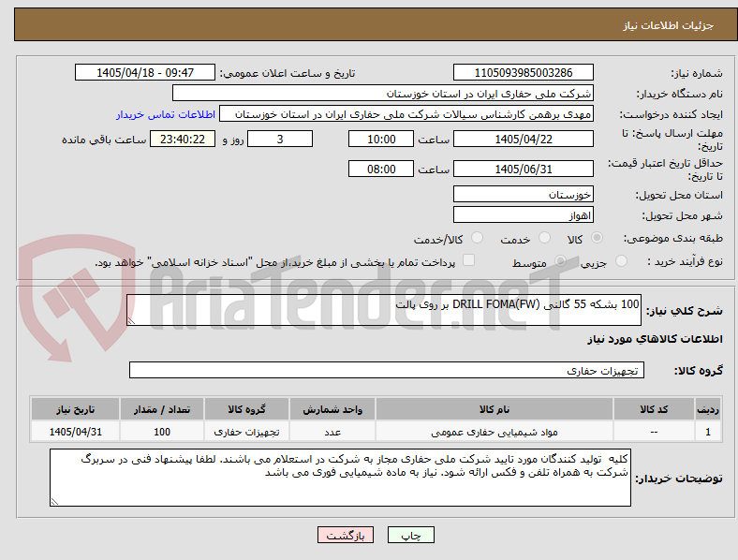Screen dimensions: 738x560
Task: Click the goods group field تجهیزات حفاری
Action: pyautogui.click(x=387, y=370)
